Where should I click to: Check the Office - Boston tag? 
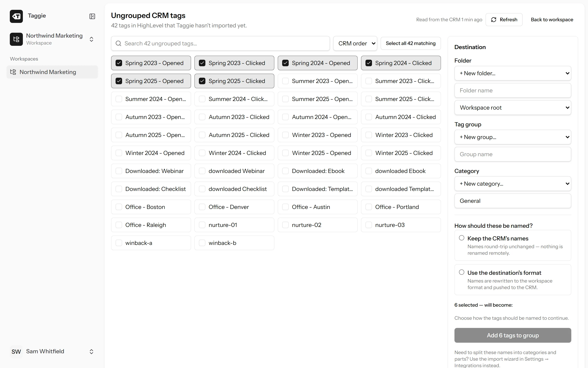[119, 207]
